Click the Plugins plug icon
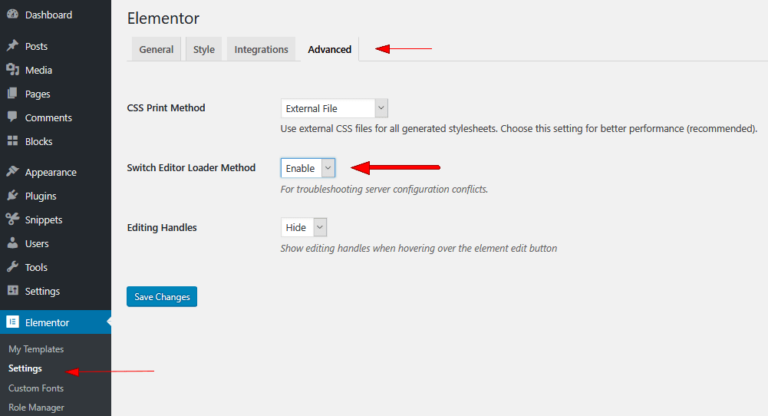The height and width of the screenshot is (416, 768). 12,196
